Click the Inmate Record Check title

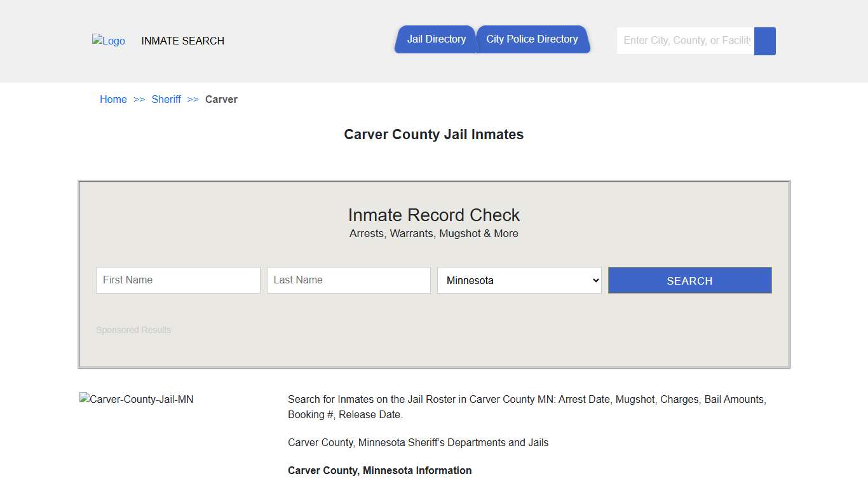434,215
